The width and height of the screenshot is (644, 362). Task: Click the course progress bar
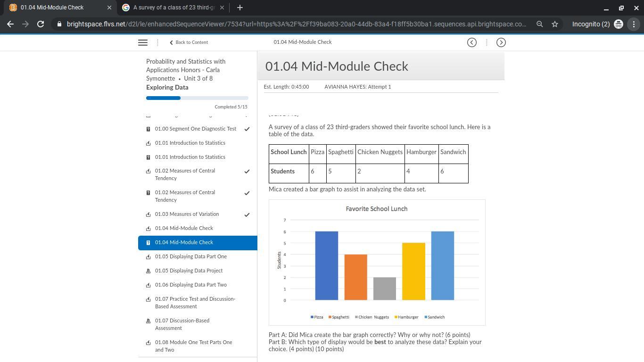pyautogui.click(x=197, y=98)
